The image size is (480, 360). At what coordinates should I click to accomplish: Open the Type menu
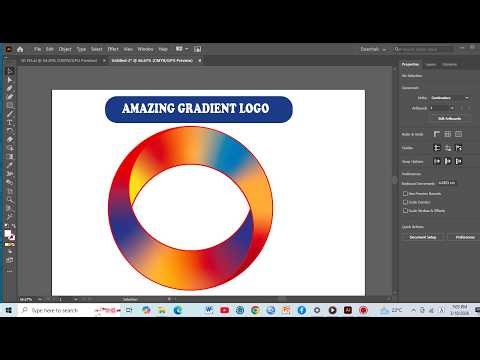point(81,49)
